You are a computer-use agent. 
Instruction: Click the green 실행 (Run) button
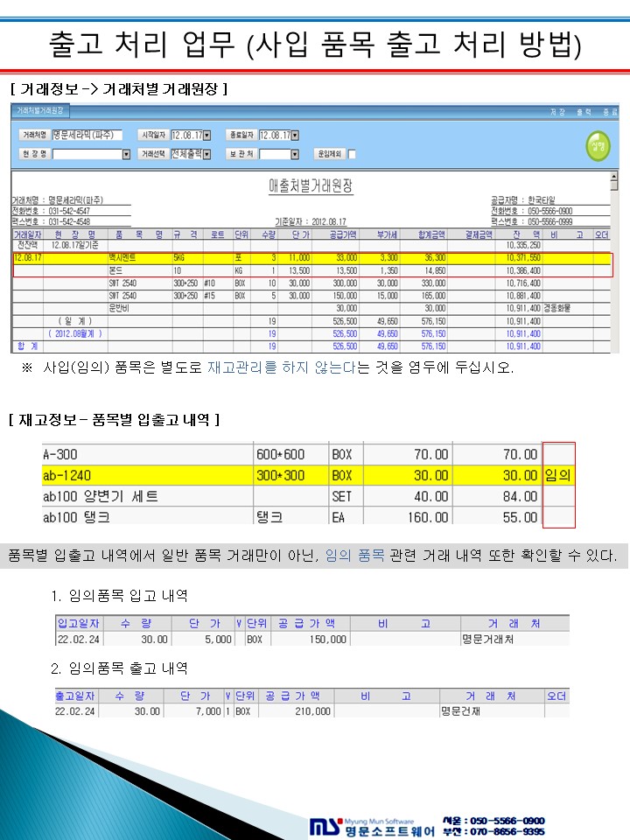pos(598,146)
